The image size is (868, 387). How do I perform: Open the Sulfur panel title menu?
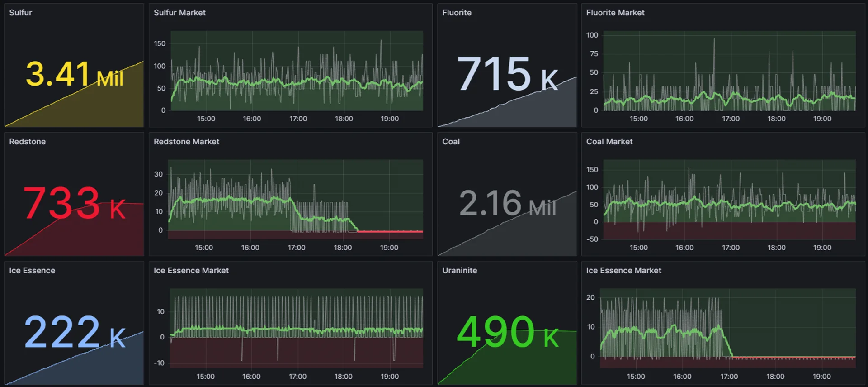(x=20, y=13)
